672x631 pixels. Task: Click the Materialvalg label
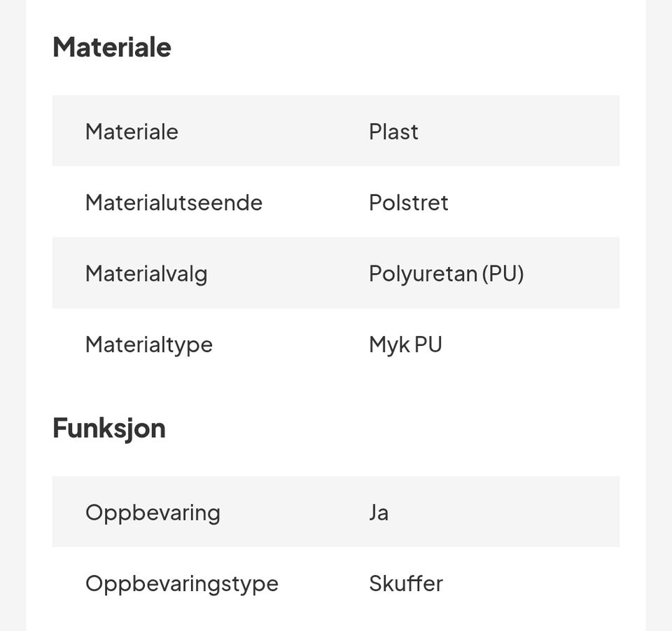(146, 273)
